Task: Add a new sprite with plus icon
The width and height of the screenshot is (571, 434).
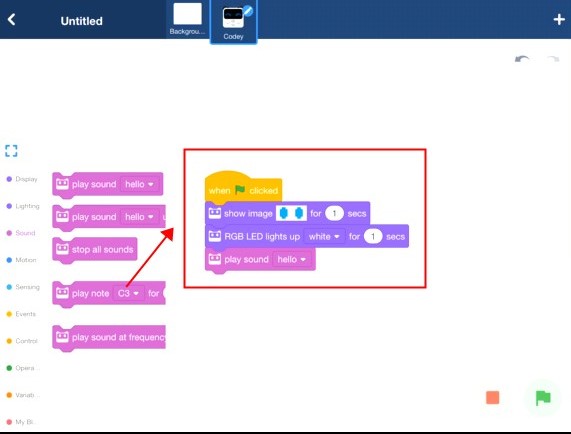Action: (x=559, y=19)
